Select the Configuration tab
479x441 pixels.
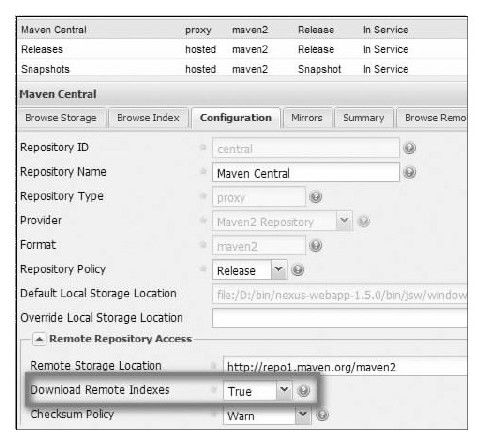click(x=236, y=118)
